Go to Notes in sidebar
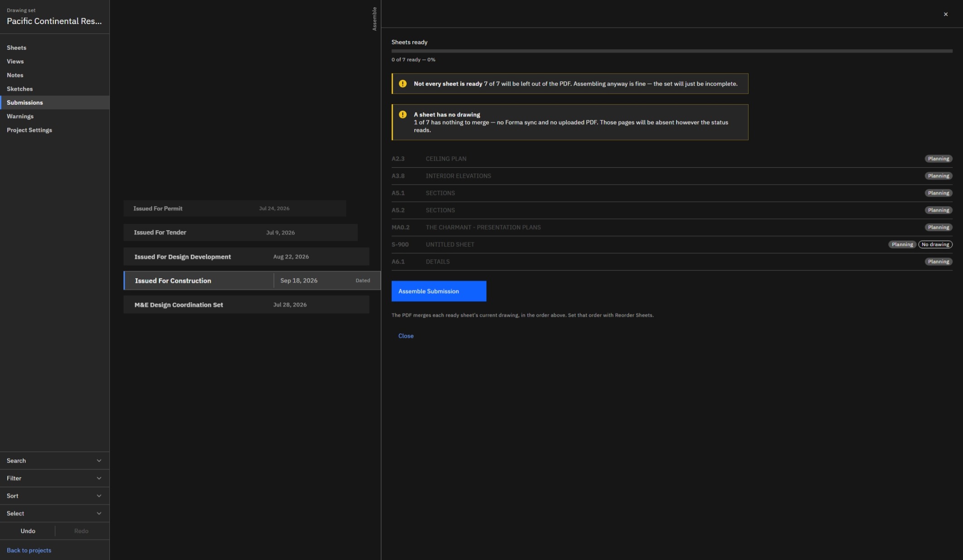The image size is (963, 560). pyautogui.click(x=54, y=75)
